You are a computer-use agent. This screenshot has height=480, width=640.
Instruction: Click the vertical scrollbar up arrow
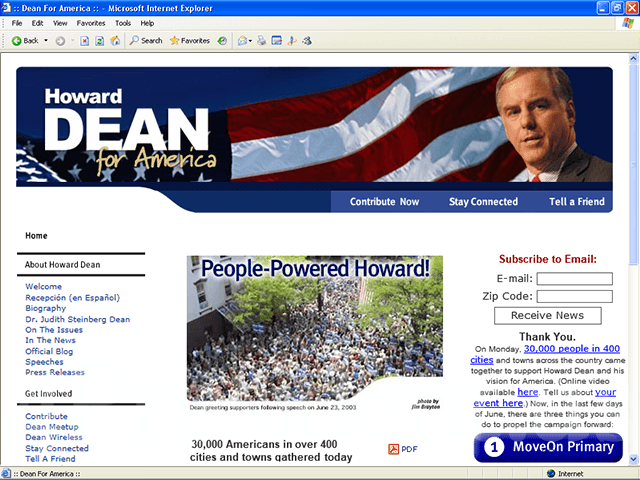click(x=633, y=59)
